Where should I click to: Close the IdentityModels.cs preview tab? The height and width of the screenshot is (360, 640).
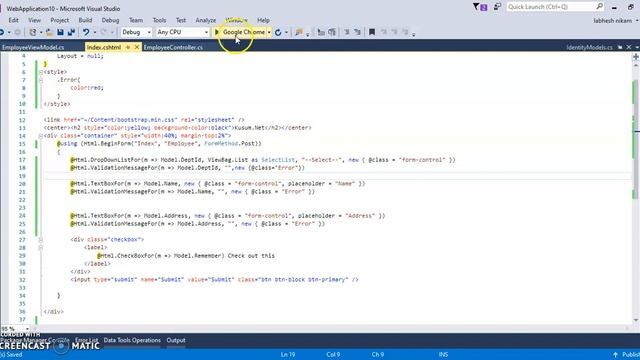click(629, 47)
